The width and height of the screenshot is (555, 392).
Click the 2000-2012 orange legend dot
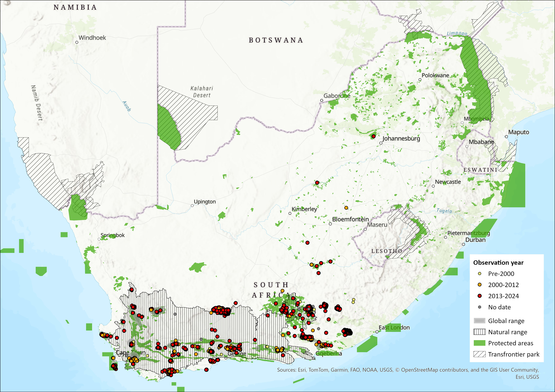coord(480,285)
